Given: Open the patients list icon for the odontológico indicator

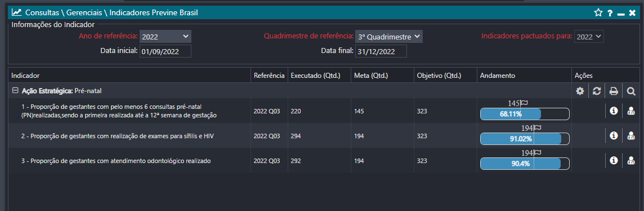Looking at the screenshot, I should [631, 160].
